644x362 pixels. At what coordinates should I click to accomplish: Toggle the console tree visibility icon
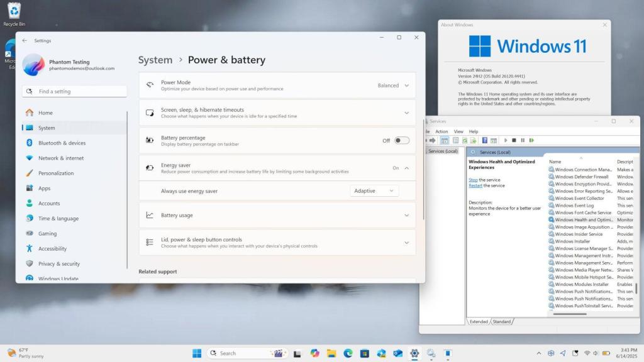[x=444, y=140]
